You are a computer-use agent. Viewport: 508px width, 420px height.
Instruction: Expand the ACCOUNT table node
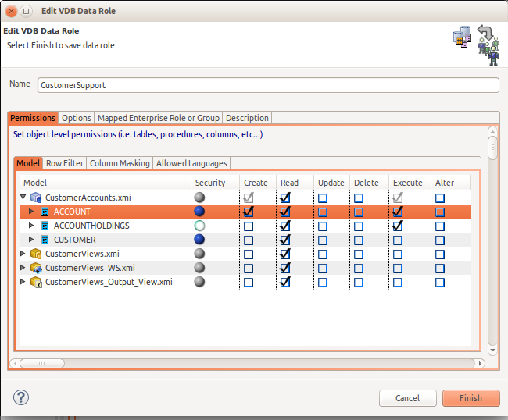(x=31, y=212)
